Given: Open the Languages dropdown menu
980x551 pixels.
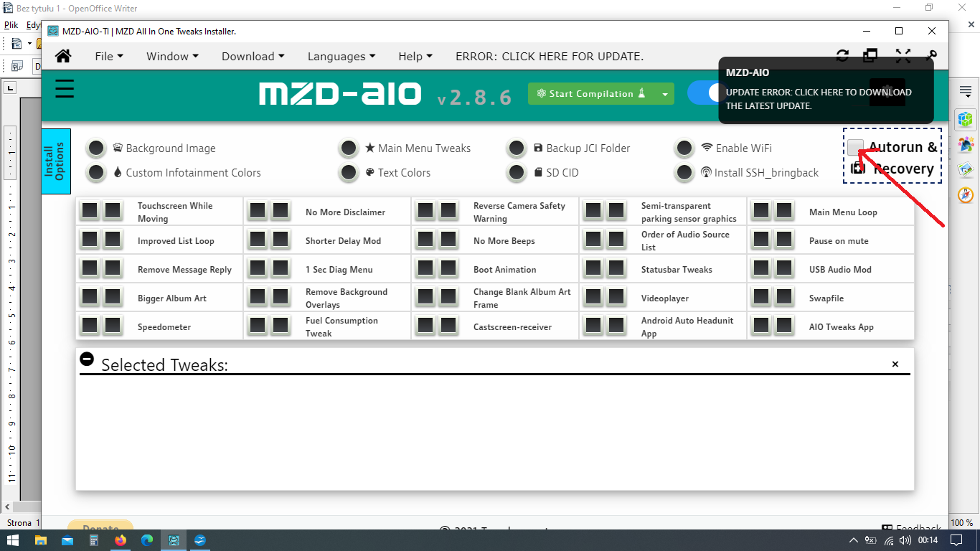Looking at the screenshot, I should pyautogui.click(x=341, y=56).
